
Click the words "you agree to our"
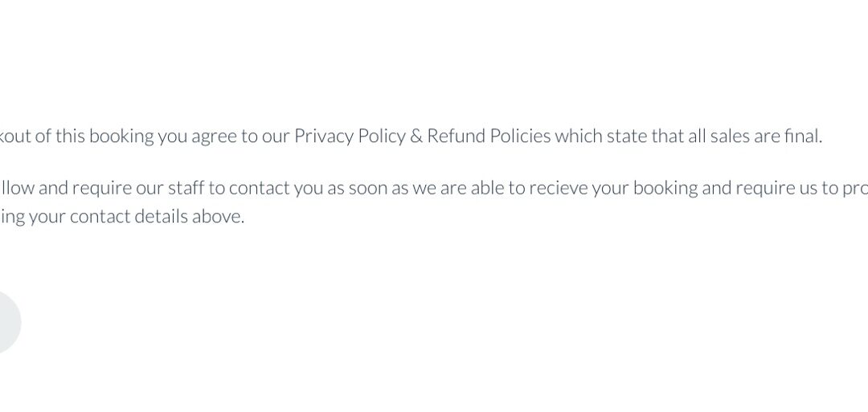coord(223,136)
